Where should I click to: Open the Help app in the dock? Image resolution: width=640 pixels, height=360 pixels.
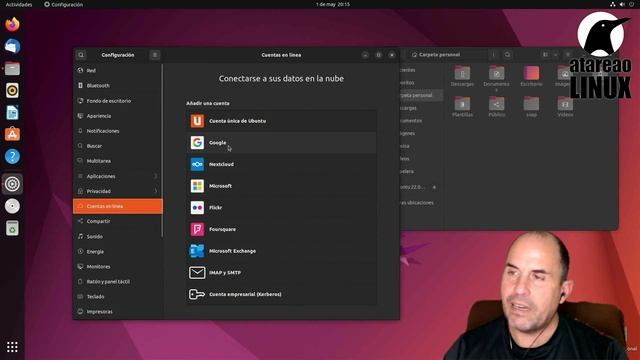point(12,156)
